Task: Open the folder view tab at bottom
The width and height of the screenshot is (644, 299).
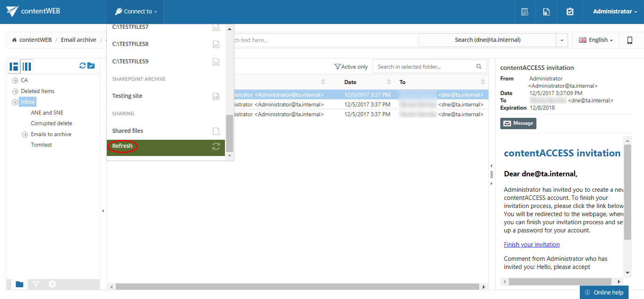Action: pos(19,284)
